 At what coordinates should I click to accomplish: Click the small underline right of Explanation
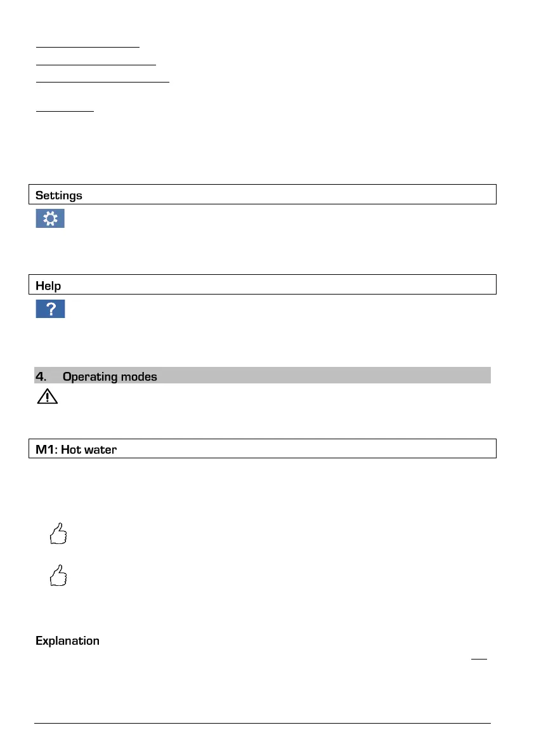tap(479, 659)
